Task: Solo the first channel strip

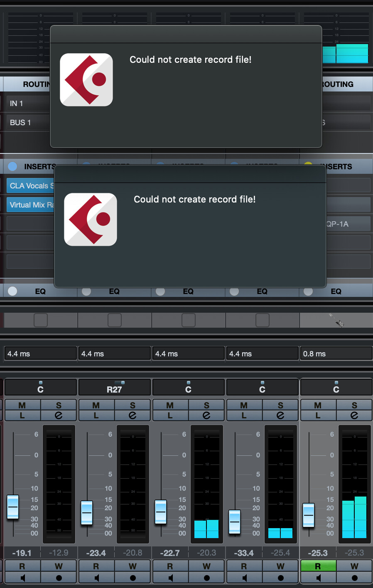Action: [x=59, y=405]
